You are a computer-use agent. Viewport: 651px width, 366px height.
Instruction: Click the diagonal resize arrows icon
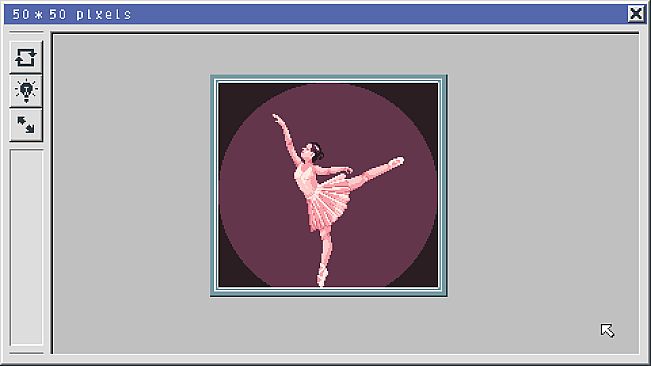click(26, 125)
